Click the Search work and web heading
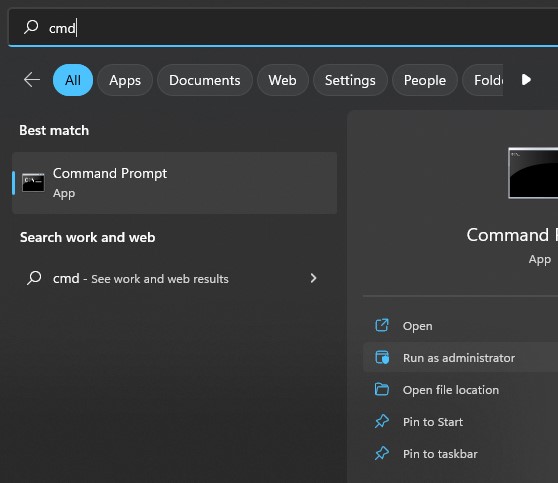This screenshot has width=558, height=483. click(x=88, y=237)
